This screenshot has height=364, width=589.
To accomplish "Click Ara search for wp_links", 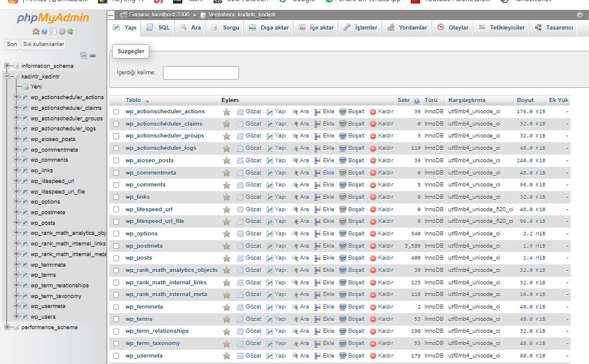I will pos(300,197).
